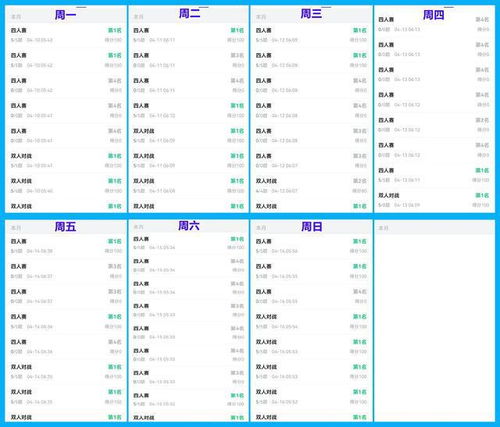Grab the sheet handle bar above 周三
The height and width of the screenshot is (427, 500).
[326, 7]
